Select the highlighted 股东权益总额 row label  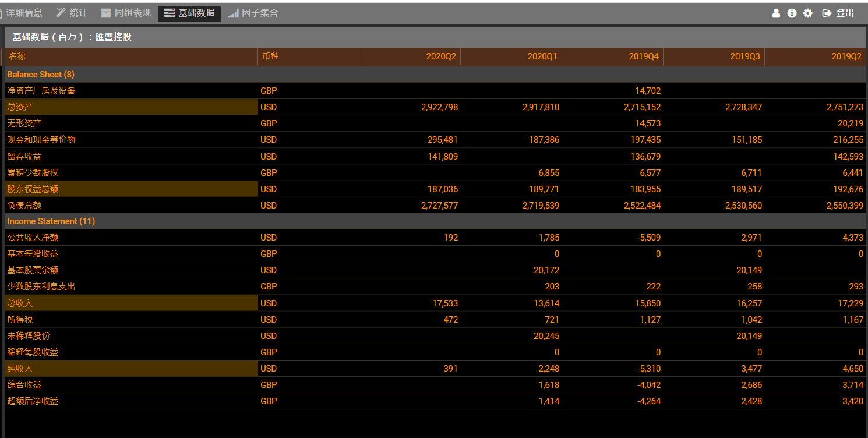point(131,189)
